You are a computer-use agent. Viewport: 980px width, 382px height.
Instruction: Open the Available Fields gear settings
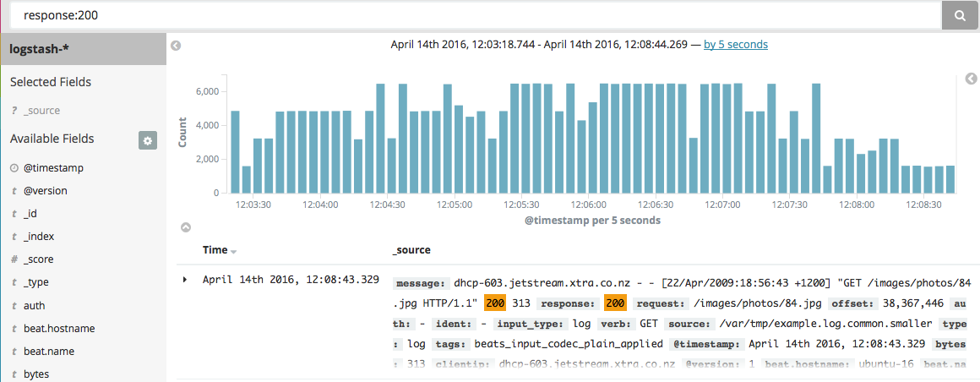pos(148,140)
